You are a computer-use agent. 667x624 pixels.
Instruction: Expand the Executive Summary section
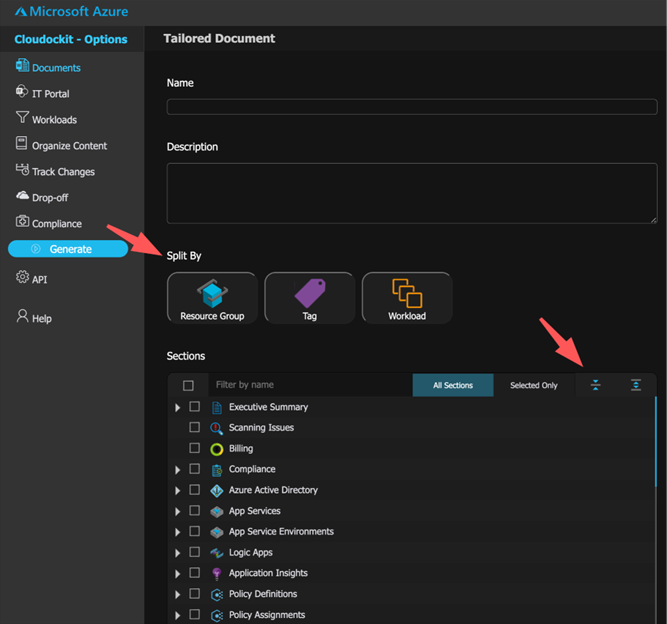point(178,407)
